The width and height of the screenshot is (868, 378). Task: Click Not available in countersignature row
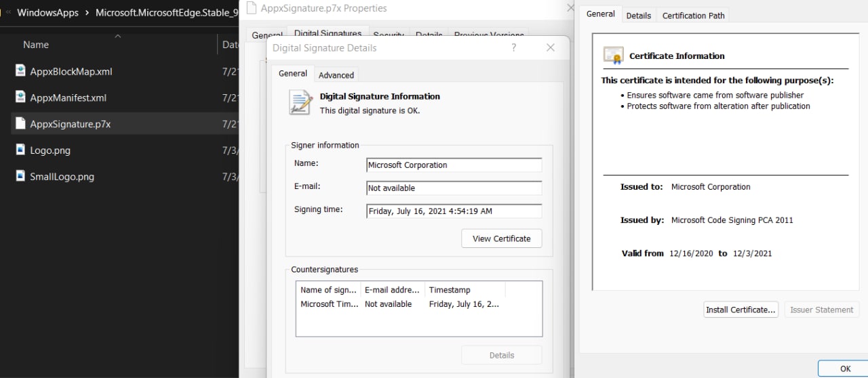tap(388, 304)
